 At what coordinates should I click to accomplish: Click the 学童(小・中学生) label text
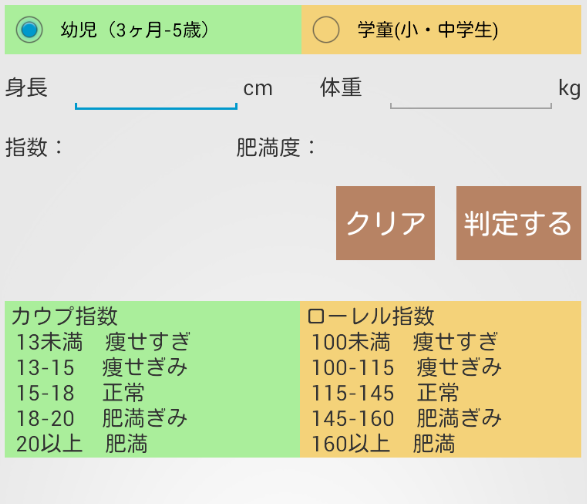tap(428, 30)
